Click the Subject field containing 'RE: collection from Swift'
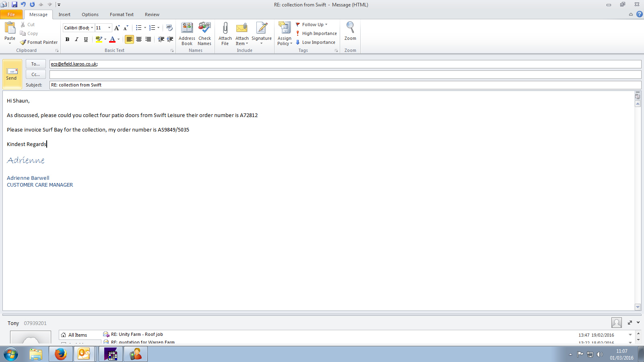This screenshot has width=644, height=362. click(345, 85)
